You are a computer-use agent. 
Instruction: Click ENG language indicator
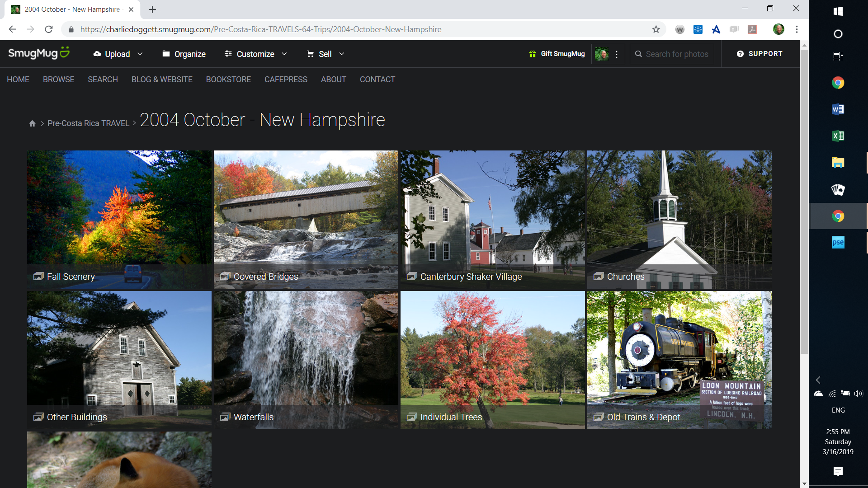coord(838,410)
